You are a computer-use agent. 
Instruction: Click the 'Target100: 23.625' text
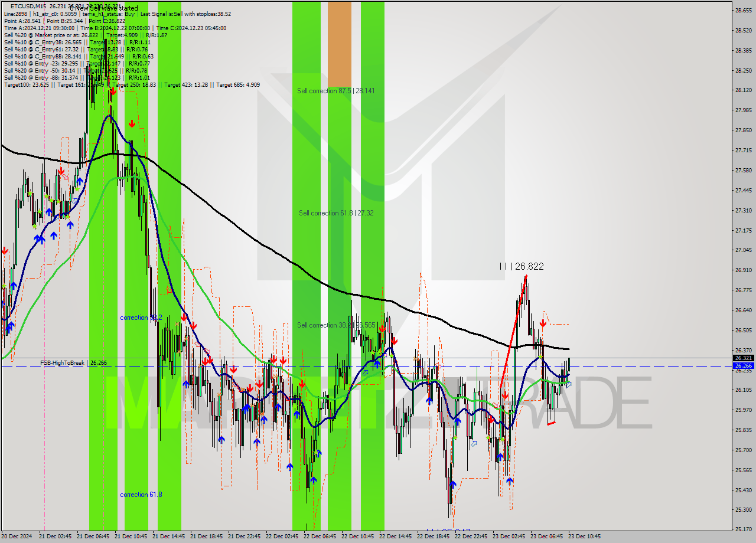(26, 84)
